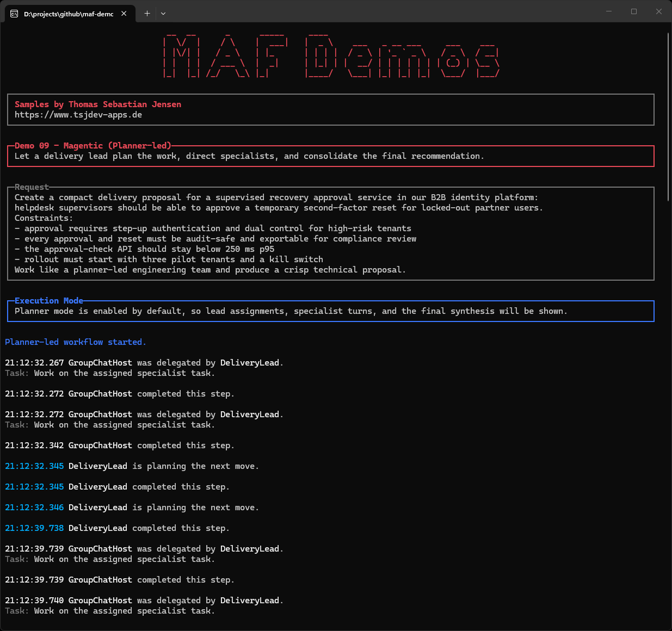
Task: Click the blue 21:12:32.346 timestamp
Action: [x=34, y=508]
